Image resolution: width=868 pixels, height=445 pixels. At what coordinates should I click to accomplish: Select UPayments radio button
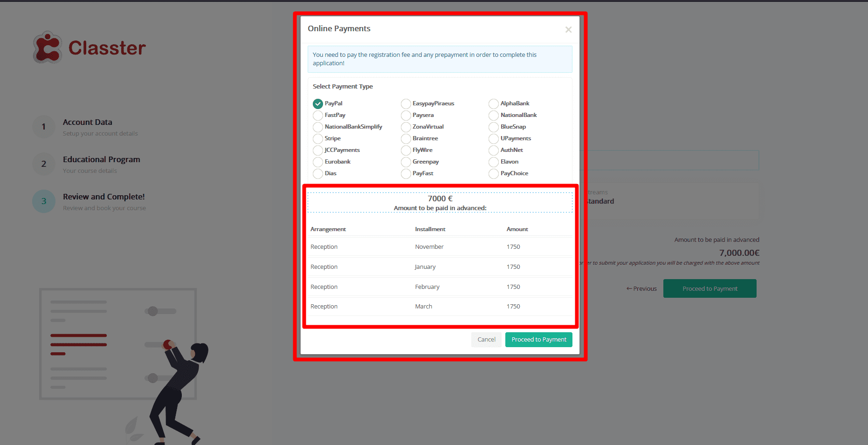pyautogui.click(x=494, y=138)
